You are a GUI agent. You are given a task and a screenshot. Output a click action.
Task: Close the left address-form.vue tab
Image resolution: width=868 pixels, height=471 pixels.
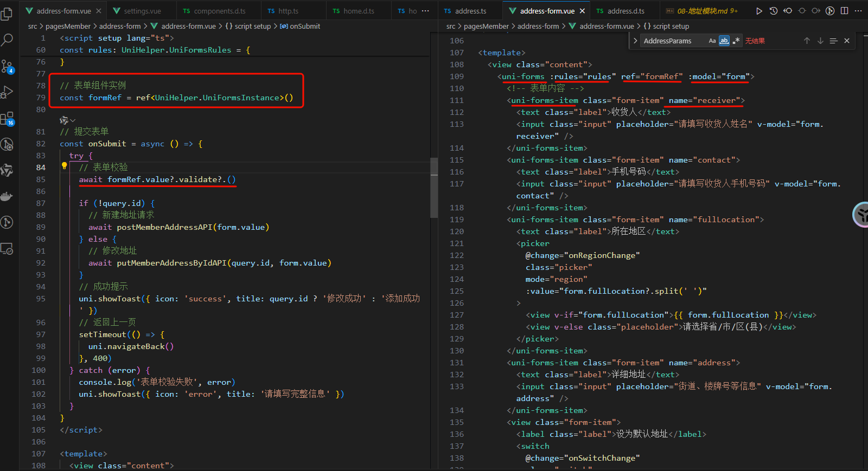point(98,11)
